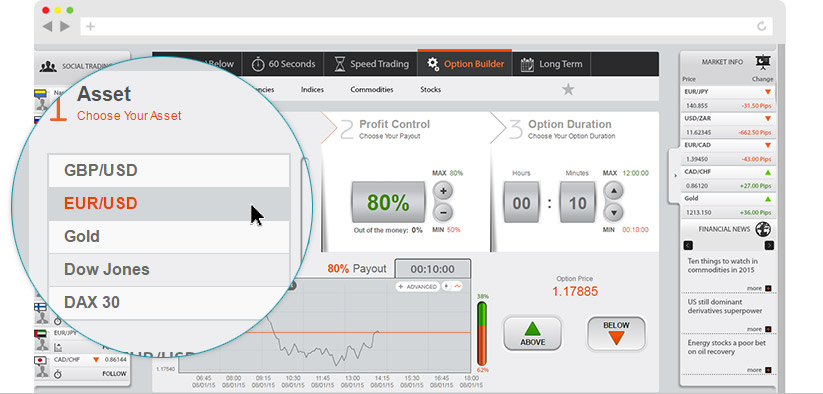Image resolution: width=823 pixels, height=394 pixels.
Task: Open the Market Info presentation icon
Action: tap(763, 62)
